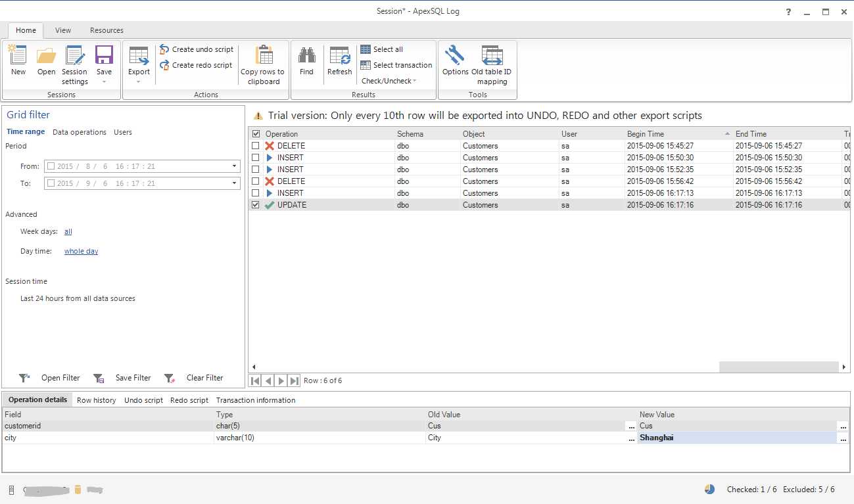
Task: Open Session settings
Action: (x=75, y=55)
